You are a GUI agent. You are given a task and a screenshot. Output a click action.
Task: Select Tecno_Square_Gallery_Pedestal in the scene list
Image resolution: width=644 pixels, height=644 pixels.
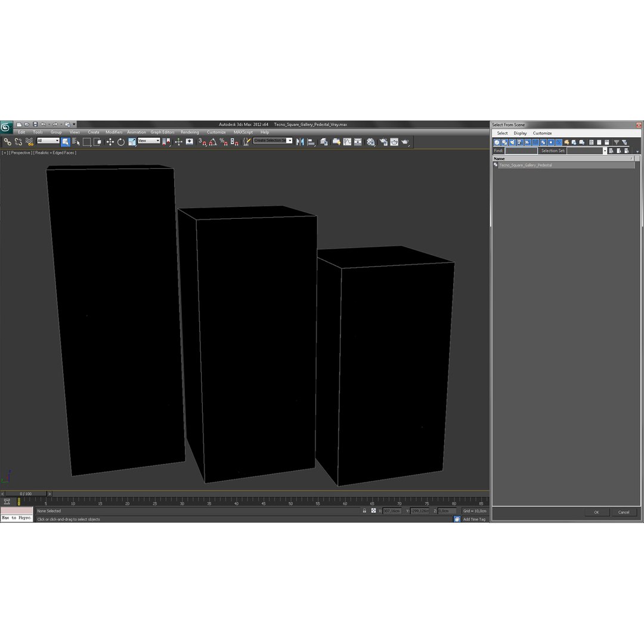tap(567, 165)
